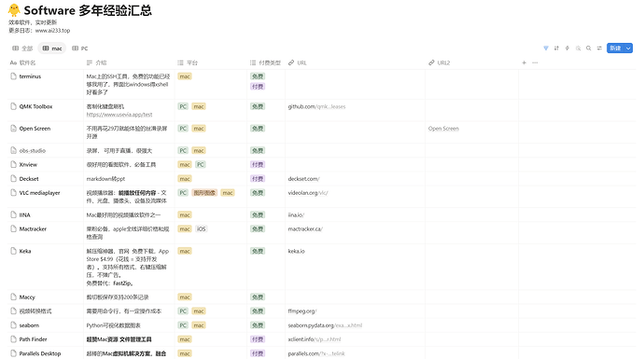Open the URL column header menu

(x=298, y=62)
